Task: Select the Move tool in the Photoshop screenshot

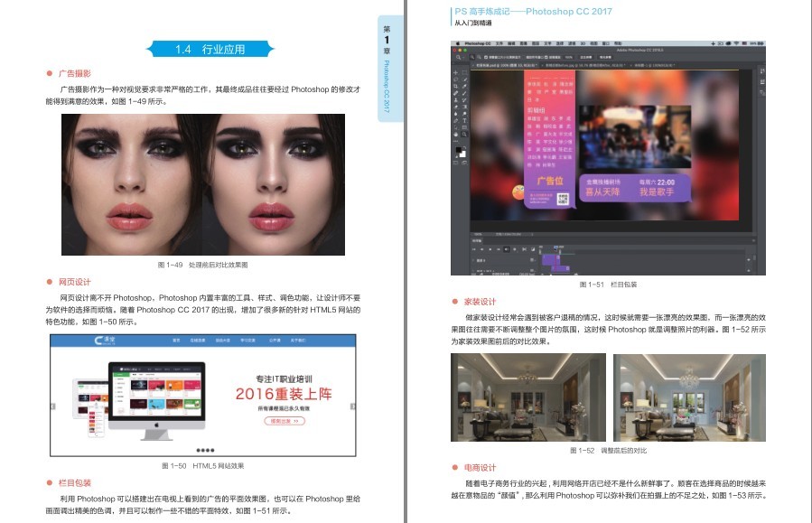Action: (456, 73)
